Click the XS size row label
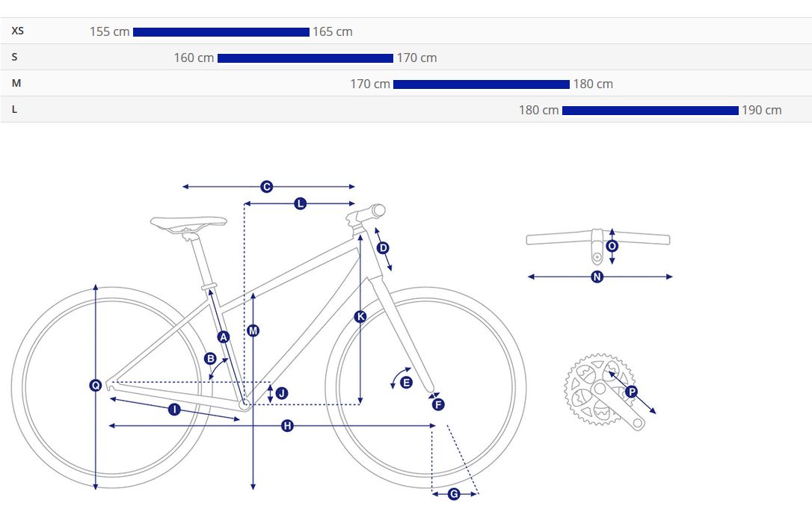Viewport: 812px width, 506px height. (x=18, y=31)
